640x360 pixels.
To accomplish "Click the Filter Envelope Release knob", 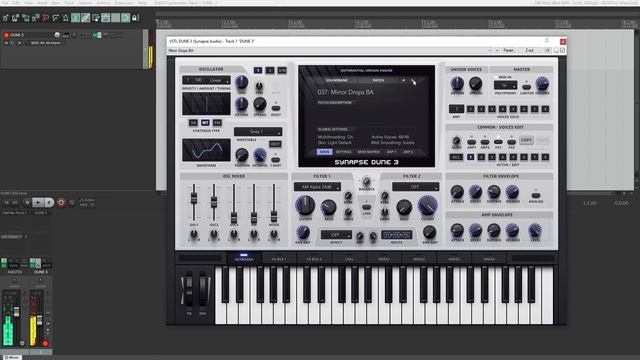I will click(x=512, y=191).
